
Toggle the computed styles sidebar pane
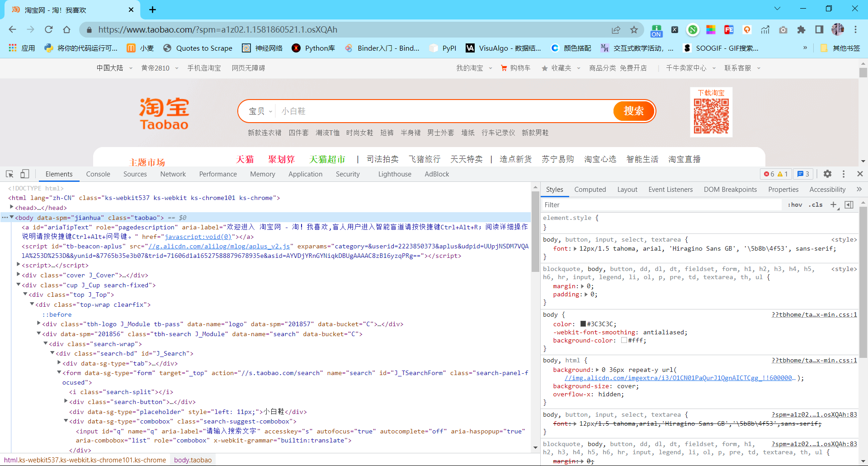coord(849,205)
